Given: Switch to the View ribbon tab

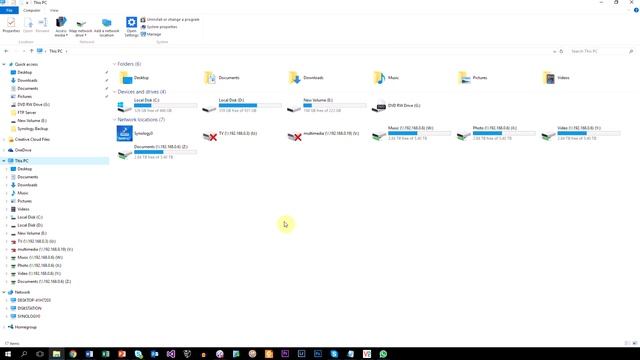Looking at the screenshot, I should coord(54,10).
